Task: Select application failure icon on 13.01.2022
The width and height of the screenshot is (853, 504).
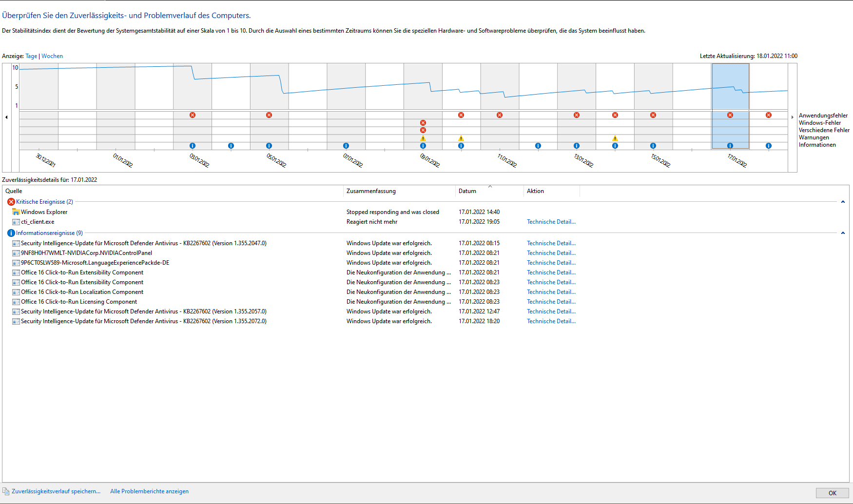Action: pos(577,115)
